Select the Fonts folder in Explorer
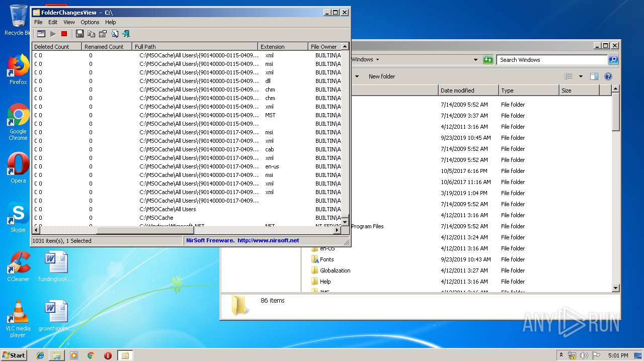 327,259
